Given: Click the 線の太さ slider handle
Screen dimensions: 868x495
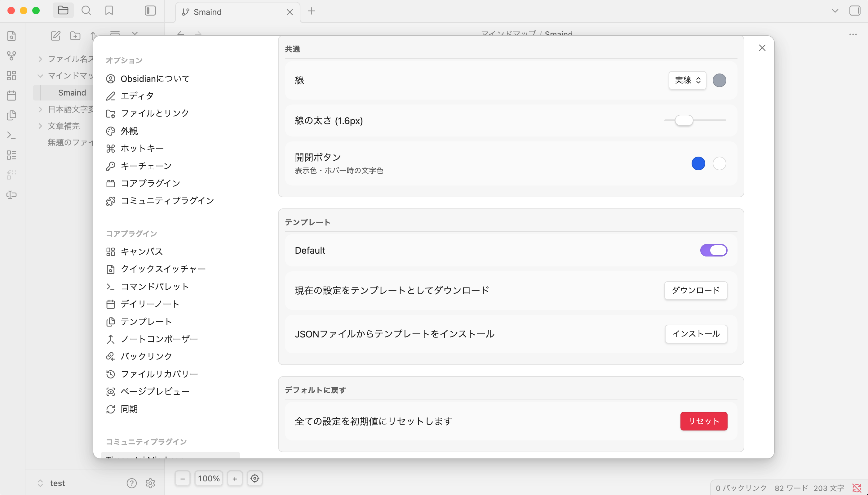Looking at the screenshot, I should 684,120.
